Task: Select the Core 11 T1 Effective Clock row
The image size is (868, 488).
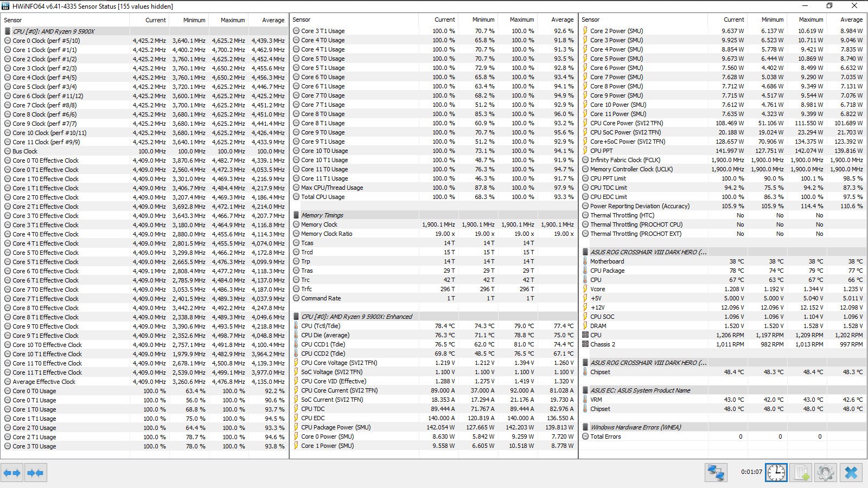Action: coord(144,373)
